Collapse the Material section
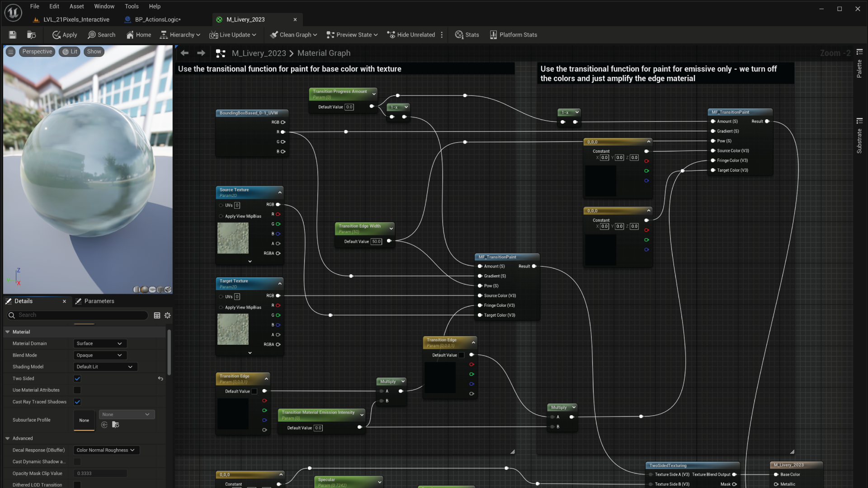The height and width of the screenshot is (488, 868). click(8, 332)
